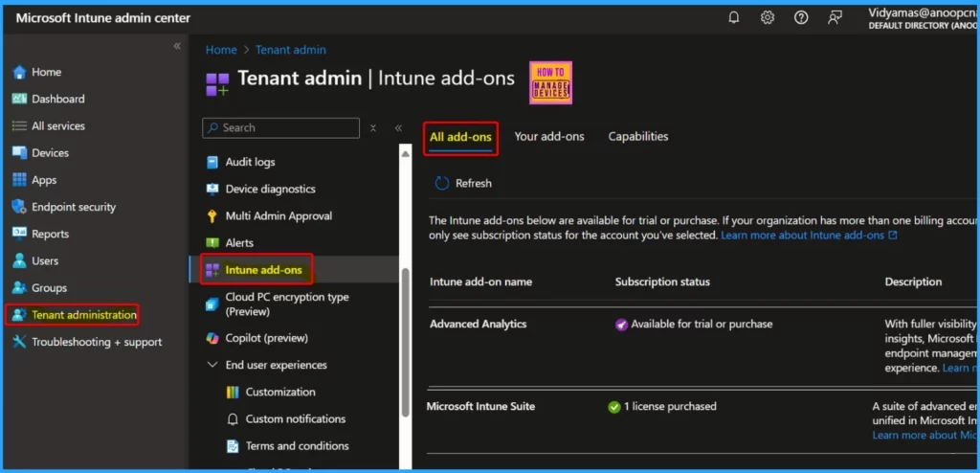This screenshot has height=473, width=980.
Task: Click the help question mark icon
Action: (801, 18)
